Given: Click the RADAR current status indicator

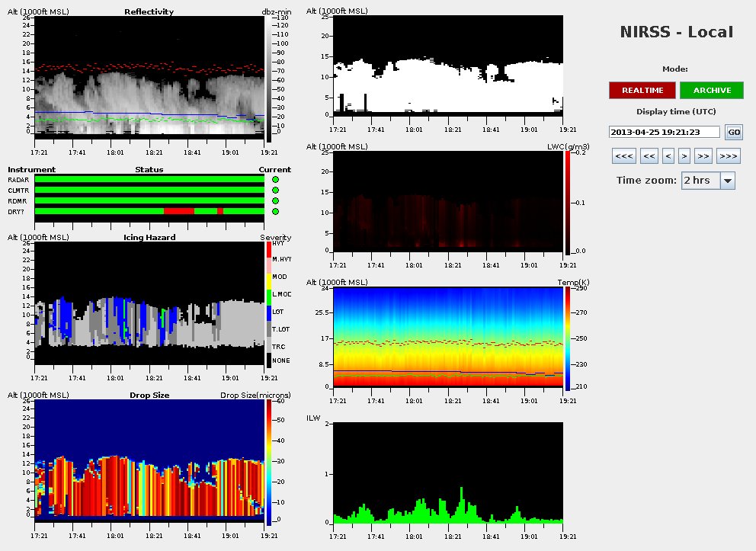Looking at the screenshot, I should [275, 180].
